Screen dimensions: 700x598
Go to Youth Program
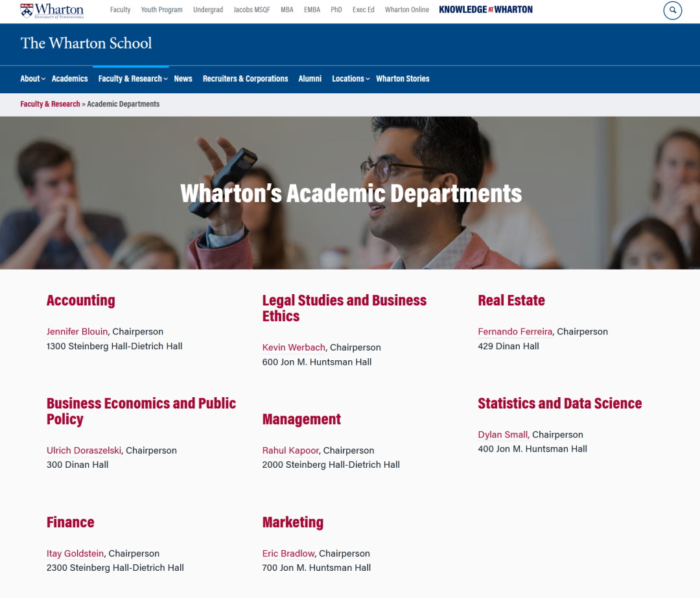click(x=161, y=10)
